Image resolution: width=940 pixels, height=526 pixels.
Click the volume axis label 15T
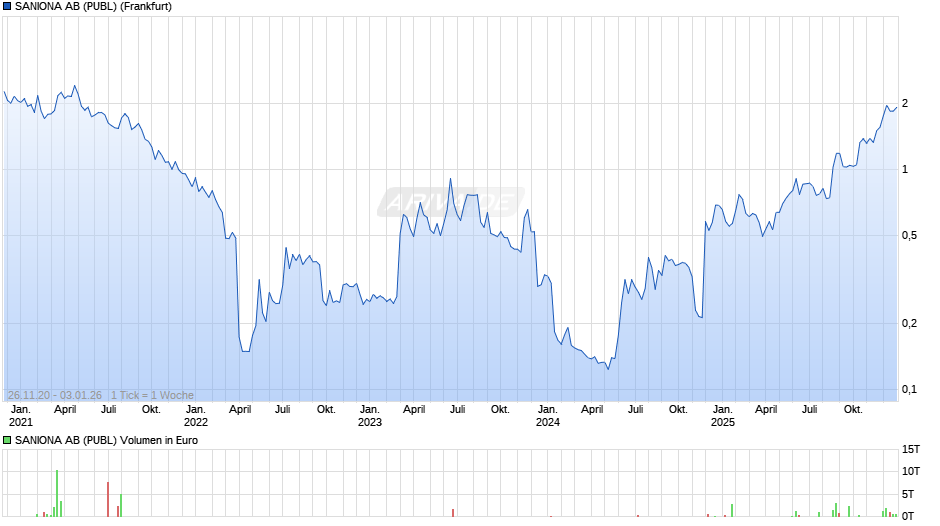click(x=911, y=449)
